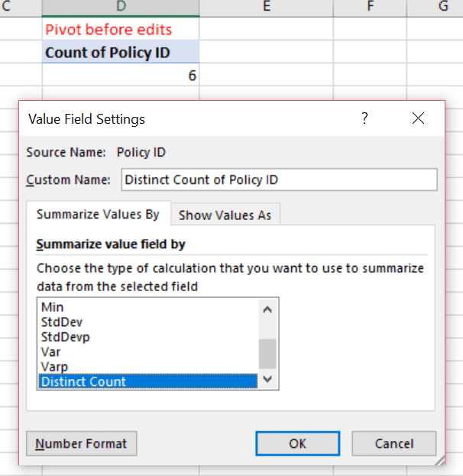This screenshot has width=463, height=476.
Task: Click the list scrollbar down arrow
Action: 267,379
